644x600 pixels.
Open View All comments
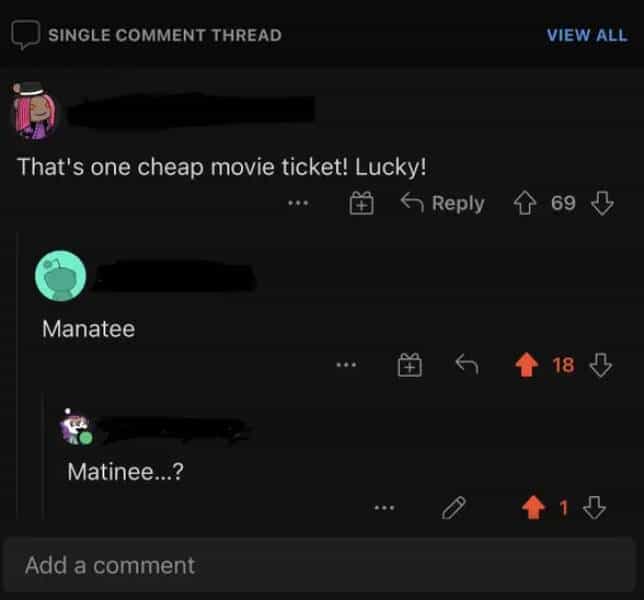587,35
